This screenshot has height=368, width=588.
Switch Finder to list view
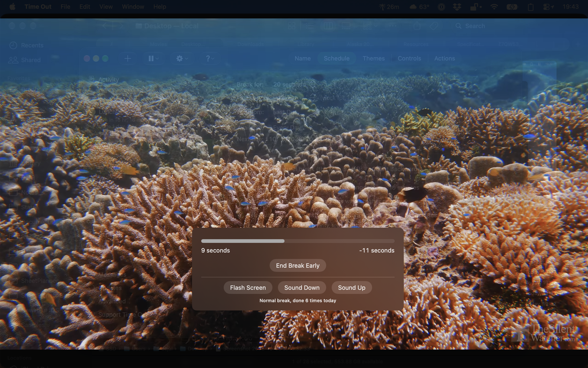tap(310, 26)
